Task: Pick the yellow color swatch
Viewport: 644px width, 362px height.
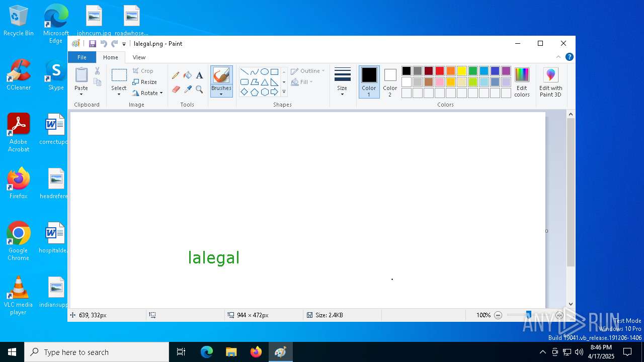Action: coord(462,71)
